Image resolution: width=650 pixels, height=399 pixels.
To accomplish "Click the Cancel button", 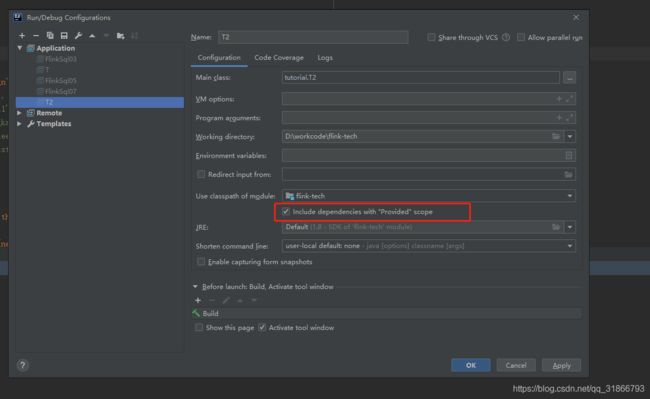I will click(x=516, y=365).
